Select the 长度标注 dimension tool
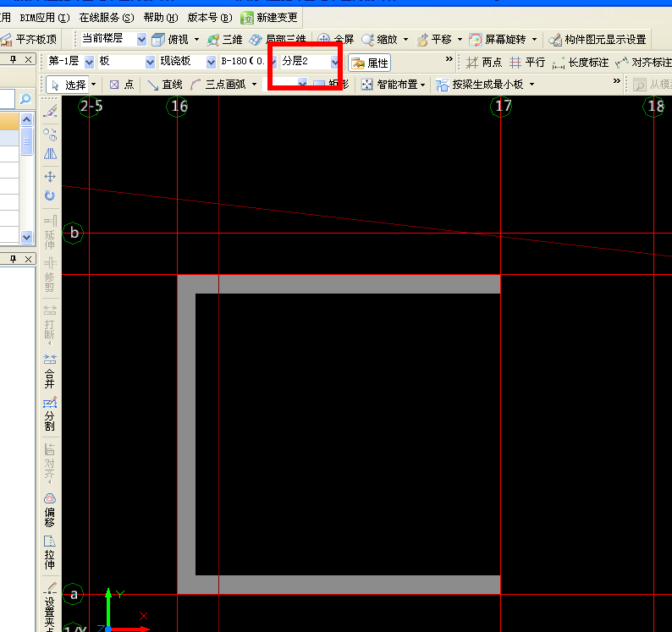The width and height of the screenshot is (672, 632). coord(581,63)
